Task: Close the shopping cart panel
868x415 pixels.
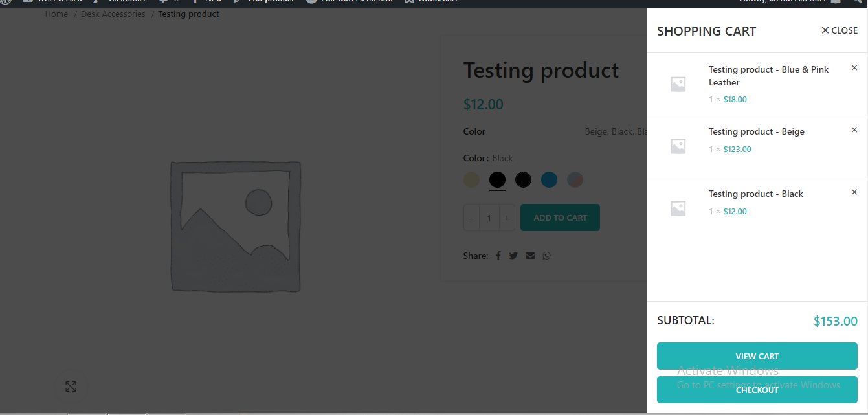Action: pyautogui.click(x=839, y=30)
